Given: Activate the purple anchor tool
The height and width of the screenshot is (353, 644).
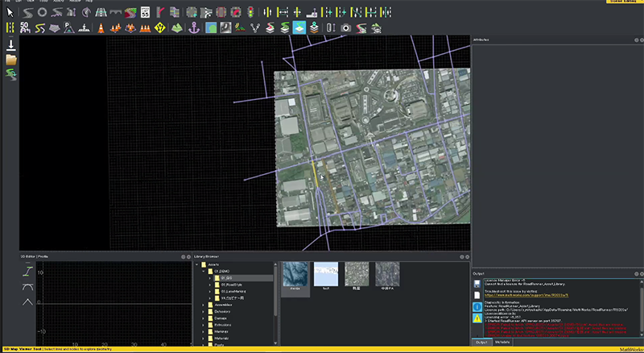Looking at the screenshot, I should point(193,27).
